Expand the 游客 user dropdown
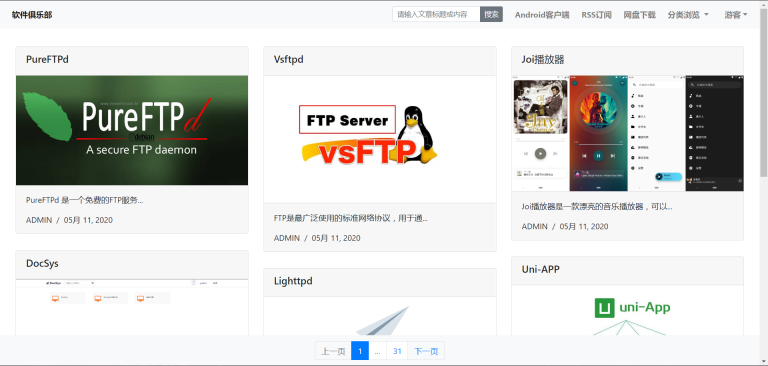 pos(736,15)
